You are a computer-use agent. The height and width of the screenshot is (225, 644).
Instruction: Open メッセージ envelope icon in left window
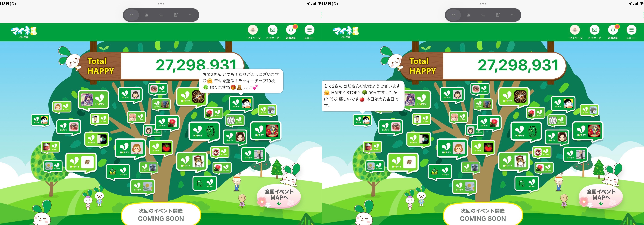[x=272, y=30]
